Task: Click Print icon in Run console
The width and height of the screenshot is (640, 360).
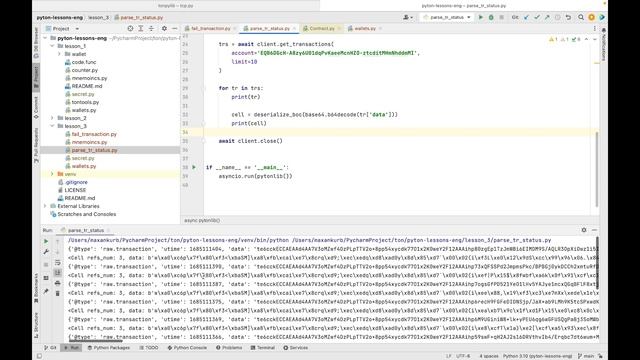Action: [x=58, y=283]
